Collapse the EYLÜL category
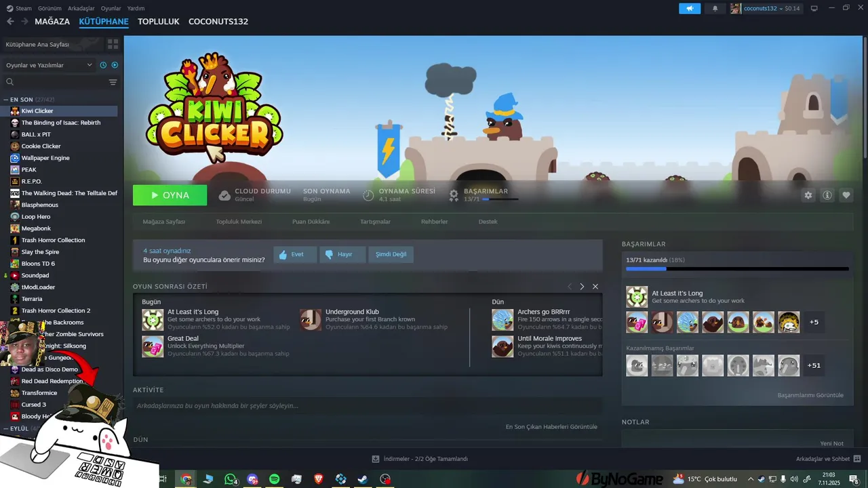Viewport: 868px width, 488px height. (6, 428)
